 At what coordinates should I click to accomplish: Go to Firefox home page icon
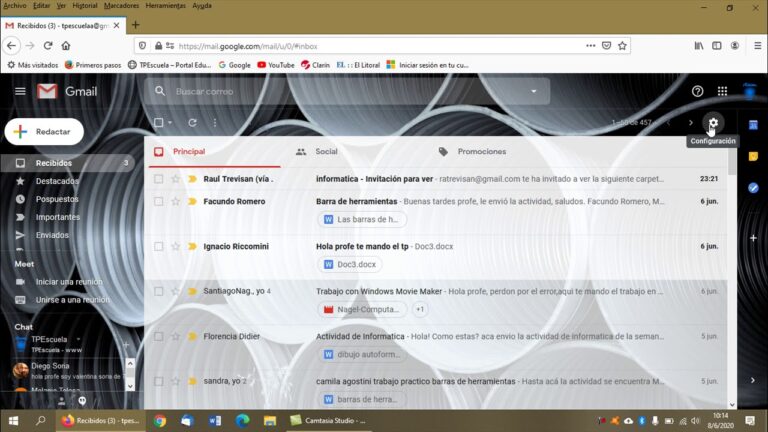66,46
